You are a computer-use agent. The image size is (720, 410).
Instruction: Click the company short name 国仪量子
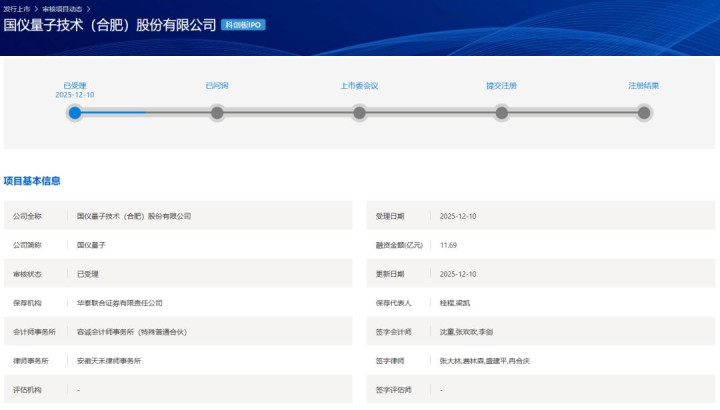92,245
